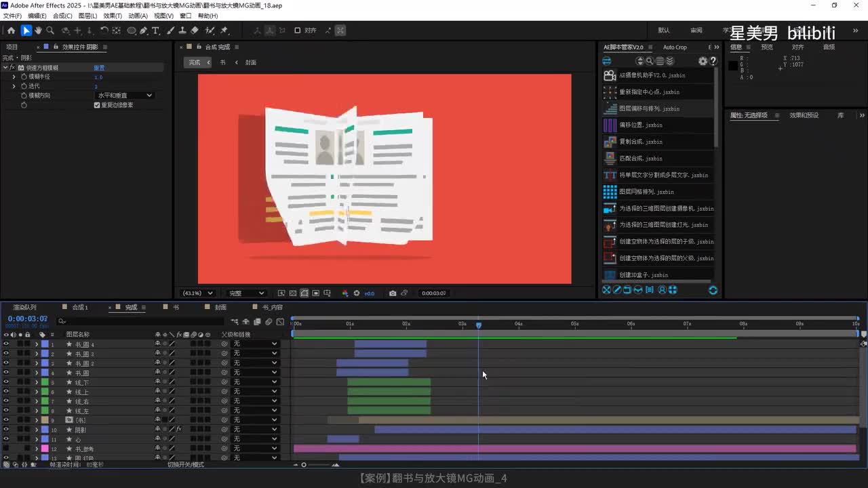Open the 编辑(E) menu
Screen dimensions: 868x488
[37, 16]
